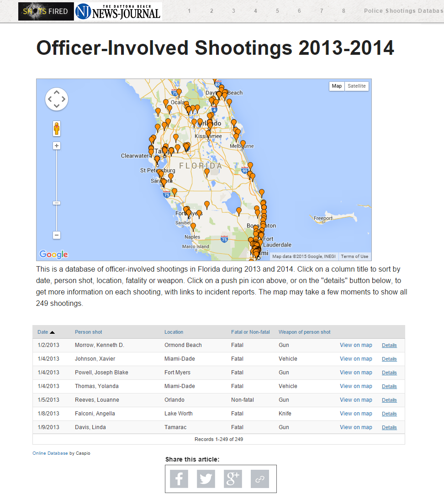Zoom out the map with minus button
This screenshot has width=444, height=504.
coord(57,235)
